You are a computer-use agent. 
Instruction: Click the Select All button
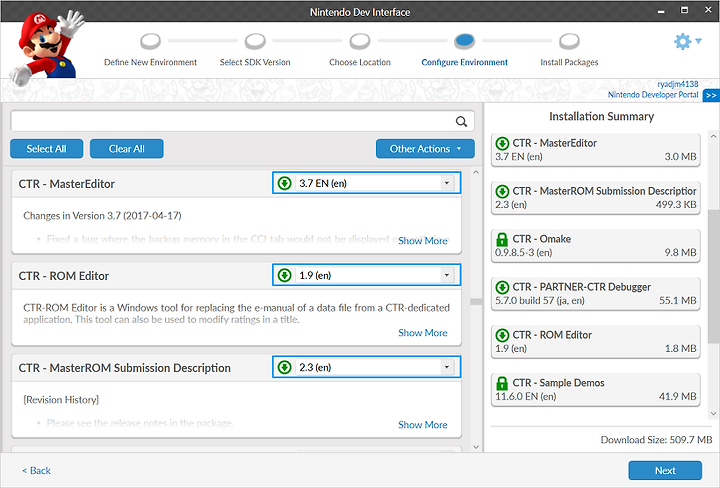pos(46,149)
